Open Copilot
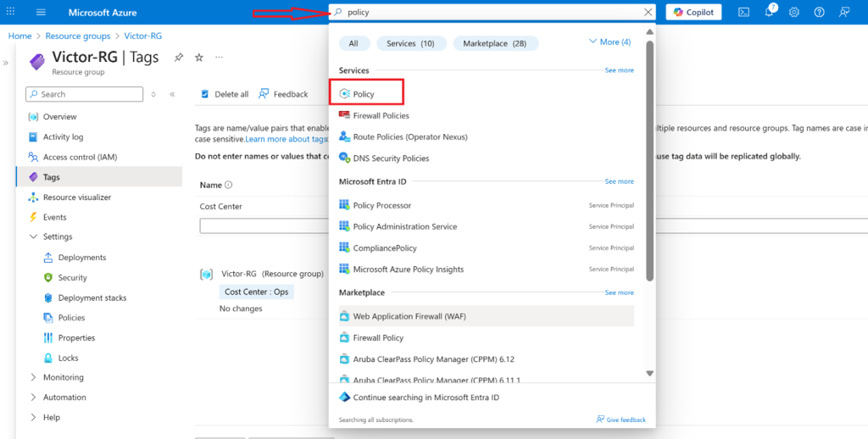 click(x=693, y=12)
